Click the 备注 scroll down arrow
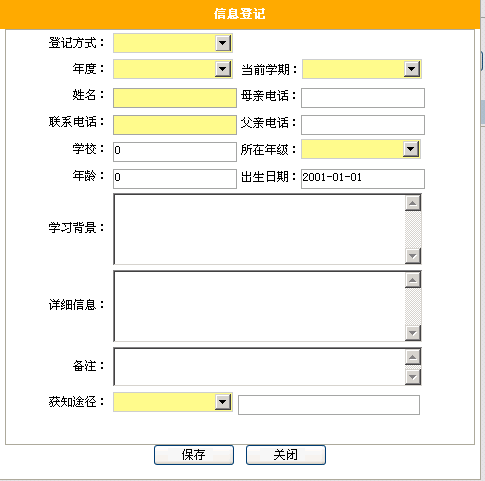 pyautogui.click(x=413, y=377)
